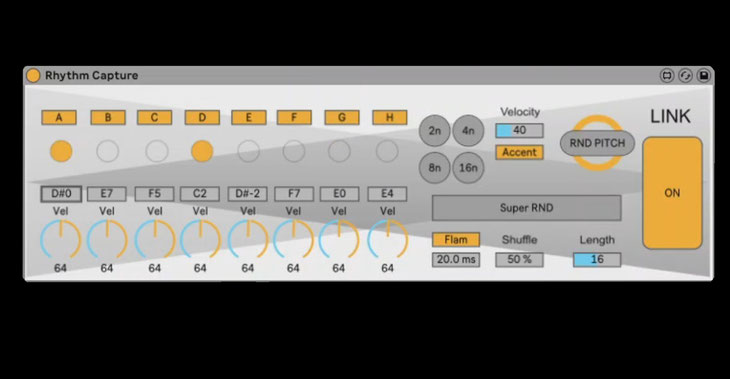Viewport: 730px width, 379px height.
Task: Click the lit circle indicator under A
Action: 61,151
